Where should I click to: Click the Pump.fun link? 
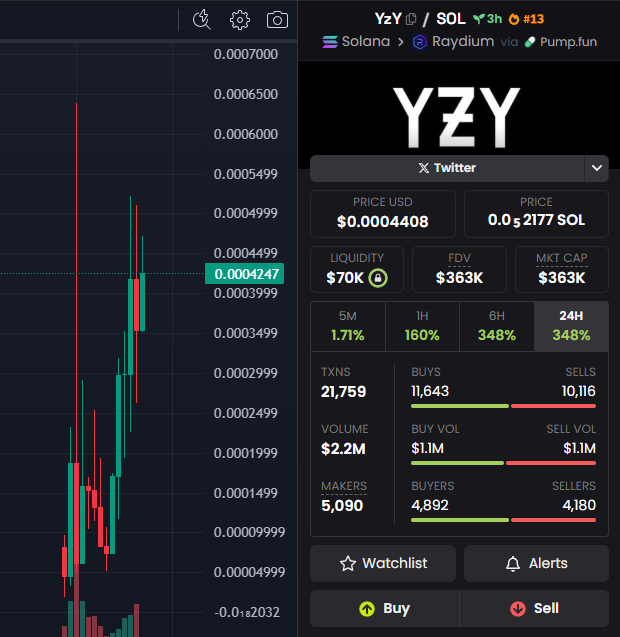tap(561, 42)
